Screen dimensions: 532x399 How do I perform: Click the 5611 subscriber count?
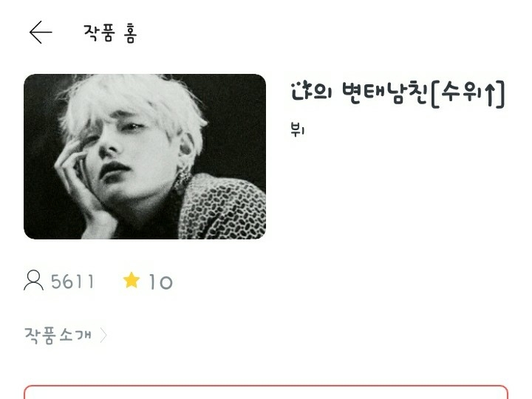[x=72, y=282]
